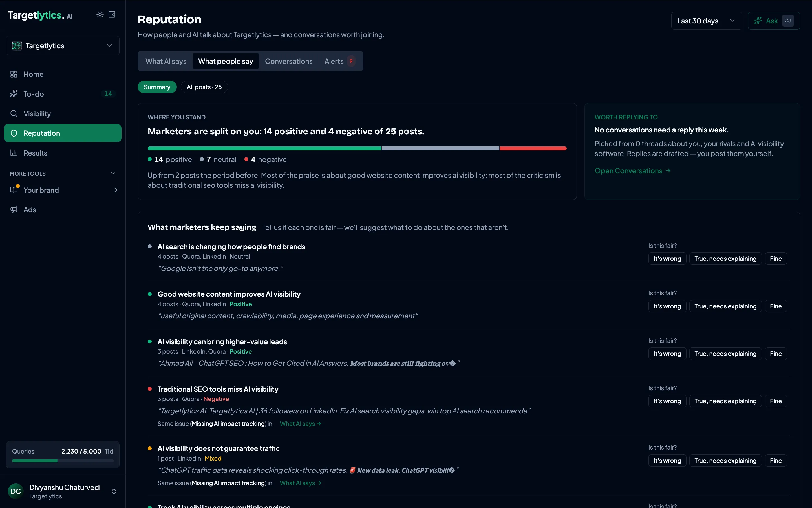Image resolution: width=812 pixels, height=508 pixels.
Task: Click the Reputation shield icon
Action: [14, 133]
